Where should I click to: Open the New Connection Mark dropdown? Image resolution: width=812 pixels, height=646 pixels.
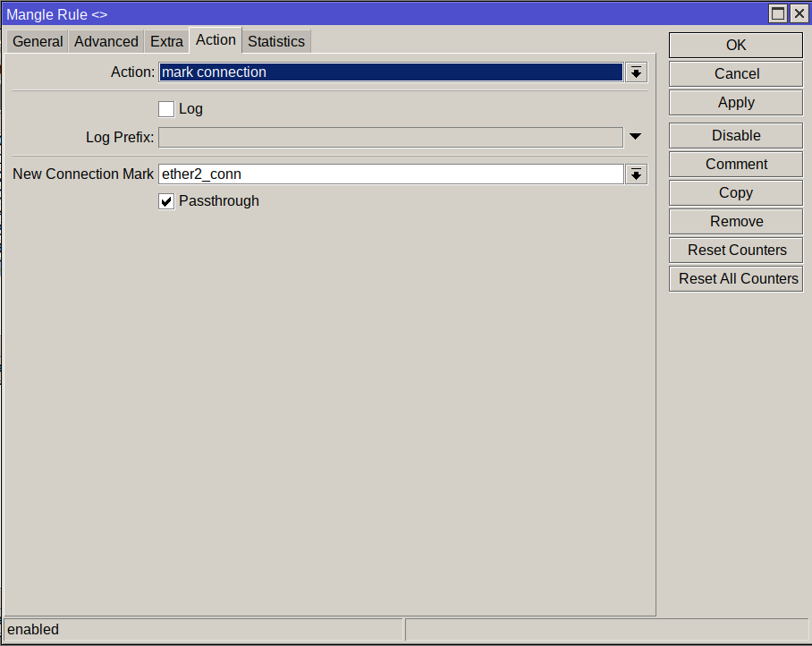(636, 174)
